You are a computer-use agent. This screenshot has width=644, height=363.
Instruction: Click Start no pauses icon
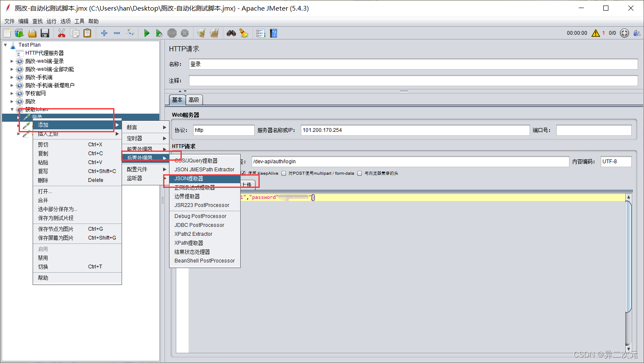pyautogui.click(x=159, y=33)
